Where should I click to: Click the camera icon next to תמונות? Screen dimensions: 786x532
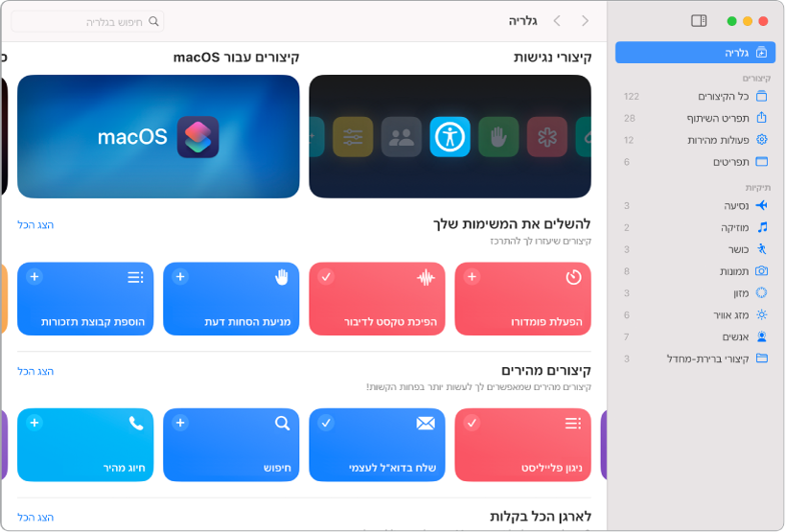[x=761, y=270]
